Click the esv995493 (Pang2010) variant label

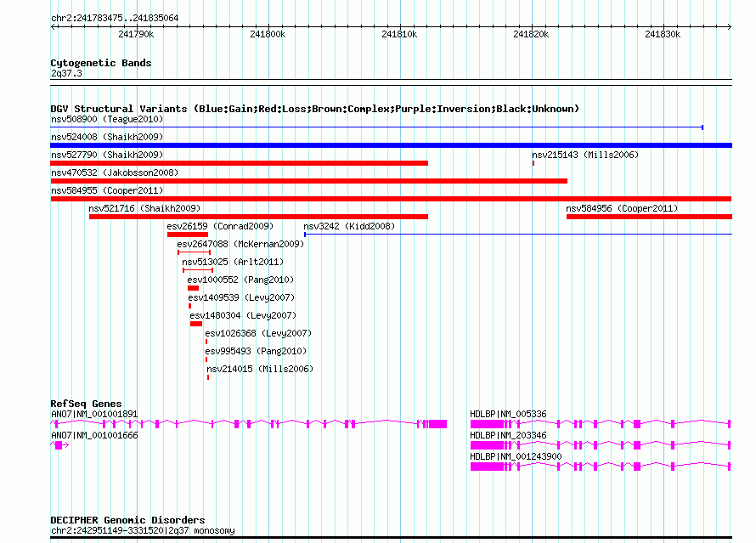256,351
